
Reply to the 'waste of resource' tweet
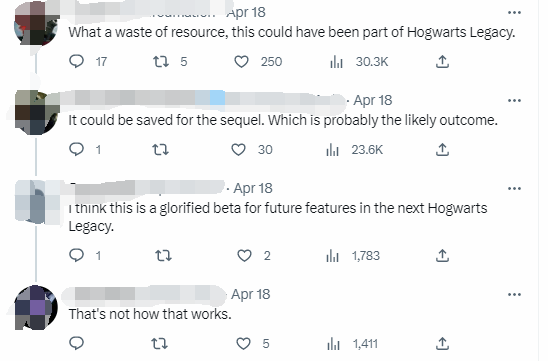pos(76,62)
